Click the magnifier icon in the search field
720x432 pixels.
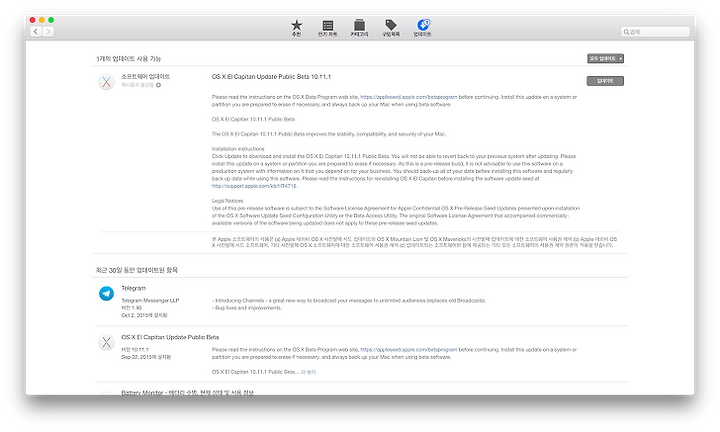pyautogui.click(x=626, y=32)
